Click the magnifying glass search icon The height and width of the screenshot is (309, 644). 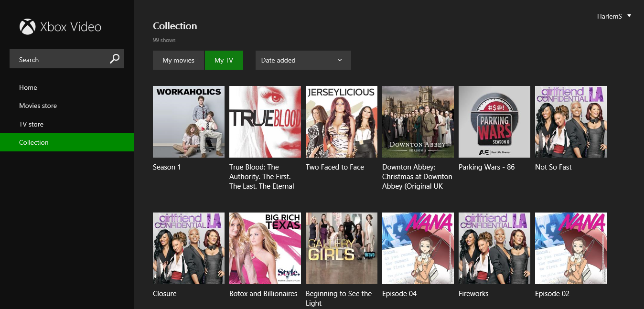(115, 59)
